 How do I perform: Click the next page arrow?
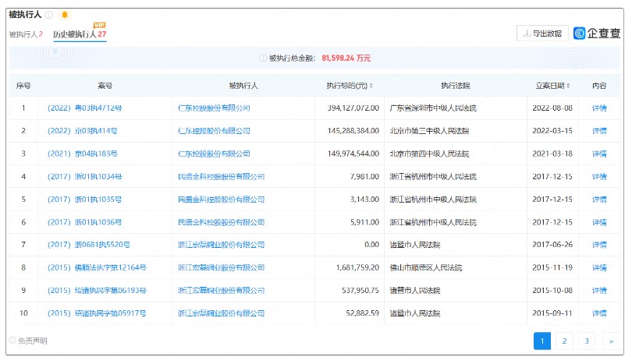click(612, 341)
